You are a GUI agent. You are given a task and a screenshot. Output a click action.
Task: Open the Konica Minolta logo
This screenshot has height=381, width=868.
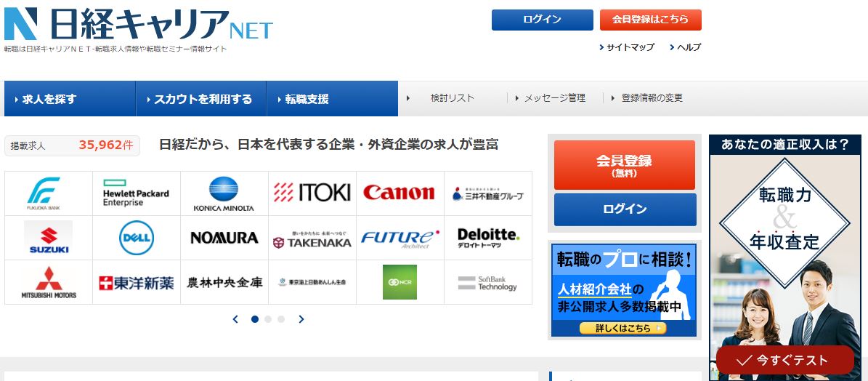224,194
